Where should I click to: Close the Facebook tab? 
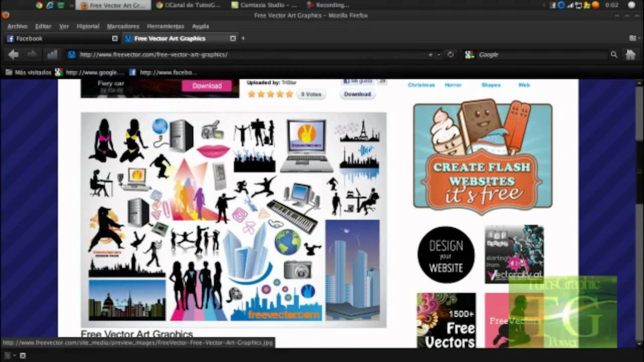point(115,38)
